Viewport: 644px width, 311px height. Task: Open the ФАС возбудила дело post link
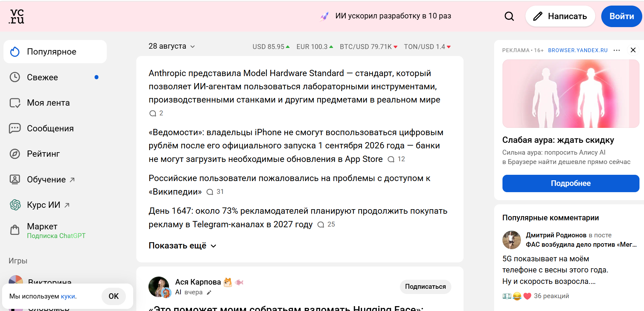click(581, 245)
